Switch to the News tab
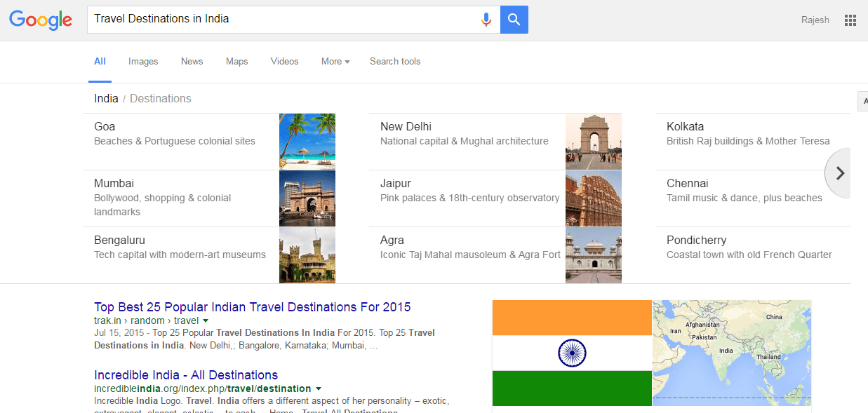The height and width of the screenshot is (413, 868). [192, 62]
